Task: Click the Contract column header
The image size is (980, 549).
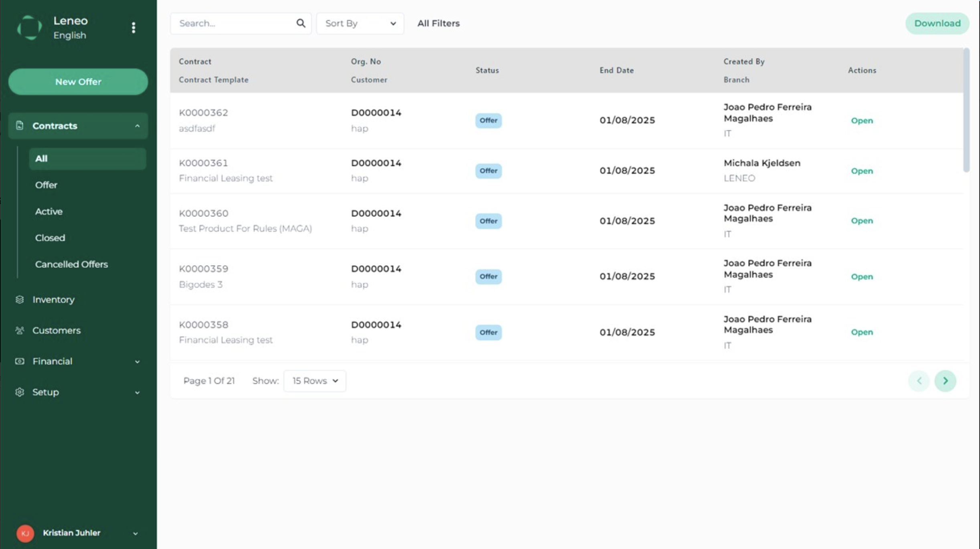Action: pyautogui.click(x=195, y=61)
